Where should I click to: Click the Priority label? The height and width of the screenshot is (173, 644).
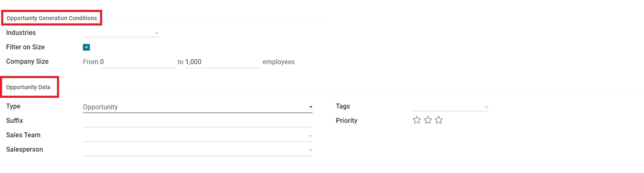point(347,120)
